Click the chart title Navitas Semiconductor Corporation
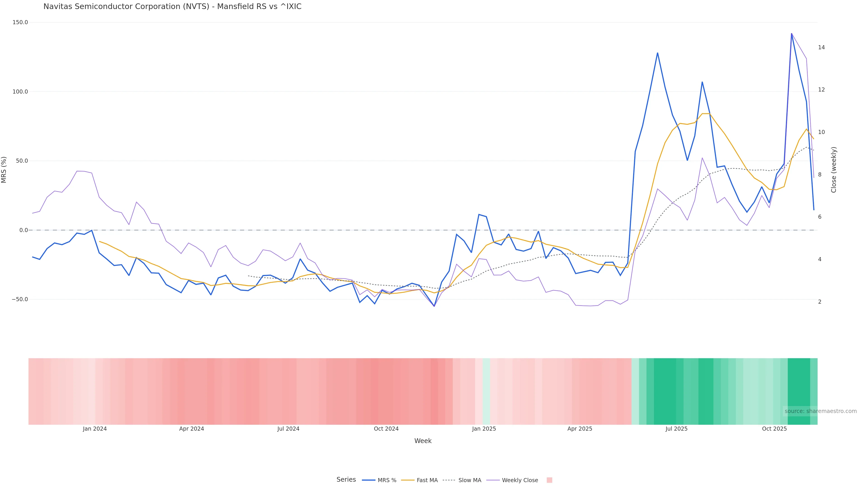868x488 pixels. tap(172, 6)
